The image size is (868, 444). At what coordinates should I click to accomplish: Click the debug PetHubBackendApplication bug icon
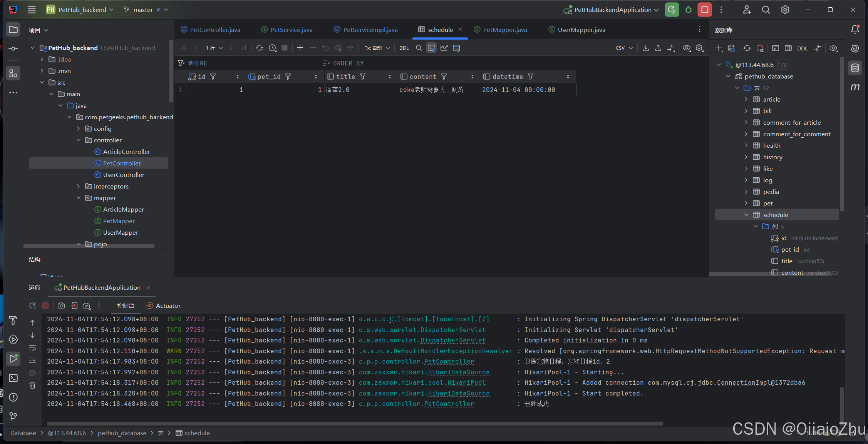[x=689, y=10]
